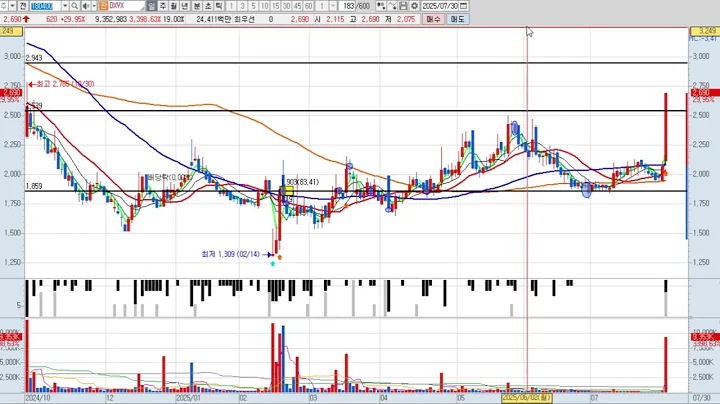Screen dimensions: 720x404
Task: Click the 최고 2,785 high price label
Action: tap(62, 84)
